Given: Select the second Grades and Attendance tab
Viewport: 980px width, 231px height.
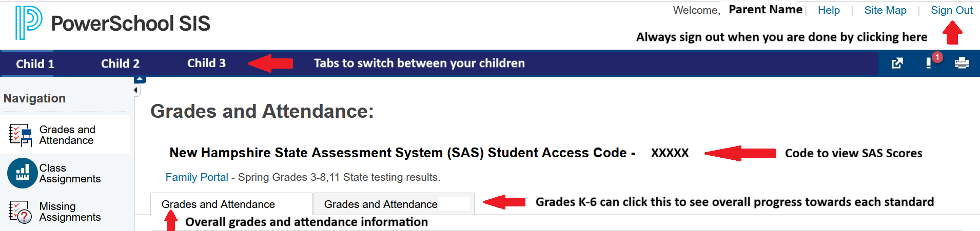Looking at the screenshot, I should click(x=381, y=204).
